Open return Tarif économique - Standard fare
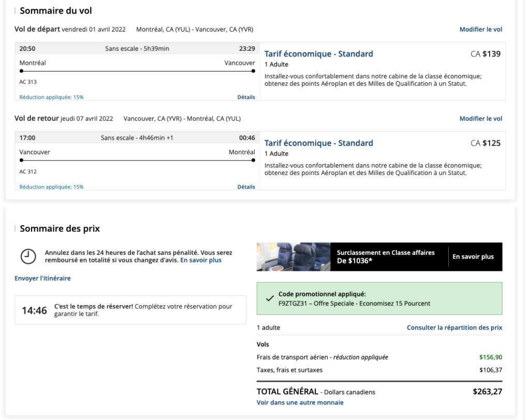The width and height of the screenshot is (530, 420). (x=318, y=143)
